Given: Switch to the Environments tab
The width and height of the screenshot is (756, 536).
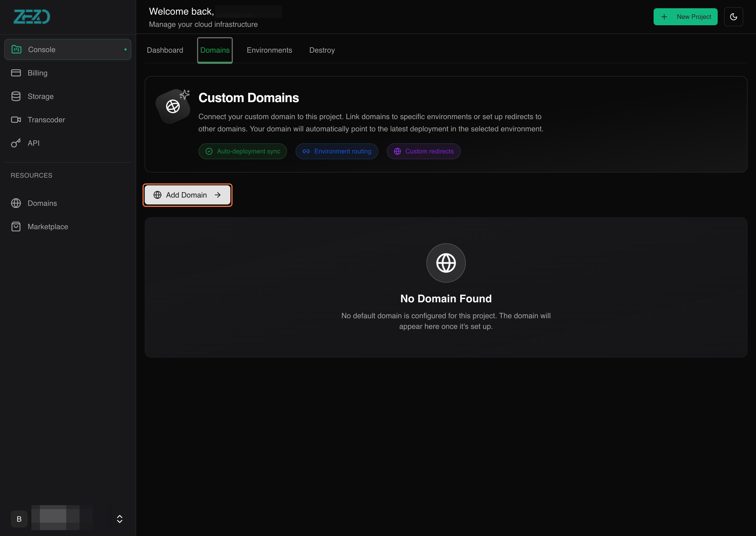Looking at the screenshot, I should click(x=269, y=50).
